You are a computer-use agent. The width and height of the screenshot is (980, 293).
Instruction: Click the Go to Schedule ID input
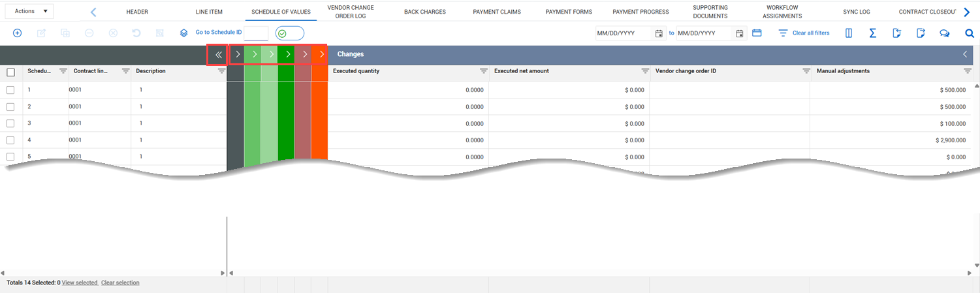coord(256,33)
